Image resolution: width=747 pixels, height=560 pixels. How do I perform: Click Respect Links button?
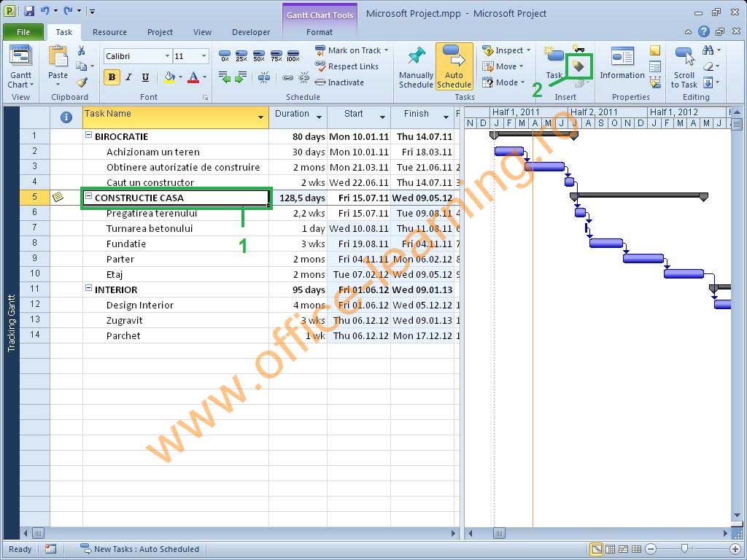click(347, 66)
